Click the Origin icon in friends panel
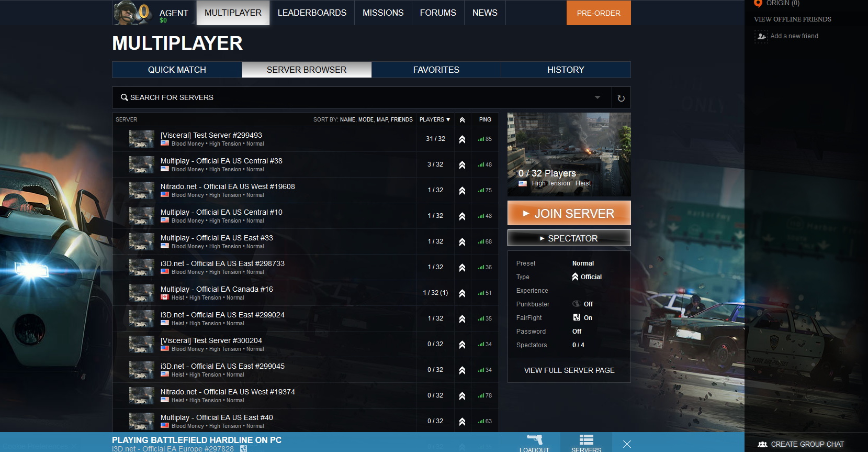Screen dimensions: 868x452 pos(758,4)
